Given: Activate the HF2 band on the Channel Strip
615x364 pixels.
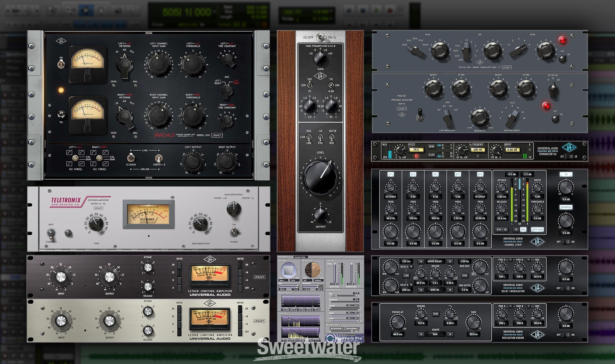Looking at the screenshot, I should tap(480, 175).
